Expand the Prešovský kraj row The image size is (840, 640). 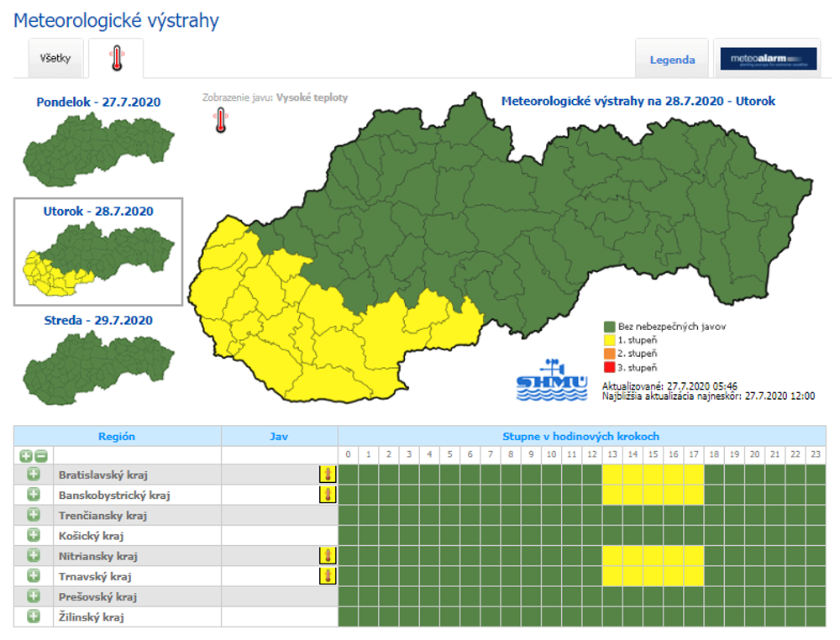click(x=34, y=596)
